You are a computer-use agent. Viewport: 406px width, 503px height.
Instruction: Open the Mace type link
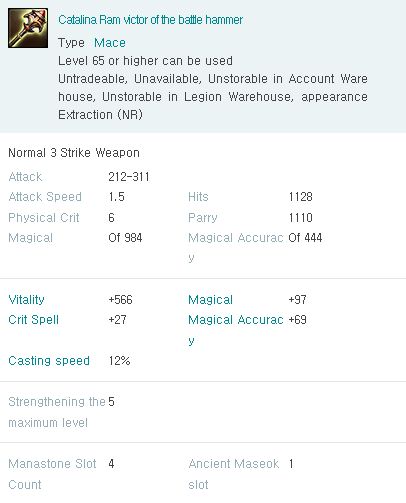pyautogui.click(x=110, y=43)
